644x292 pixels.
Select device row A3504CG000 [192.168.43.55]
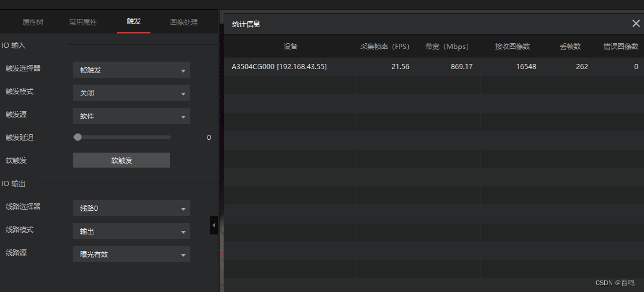click(434, 66)
